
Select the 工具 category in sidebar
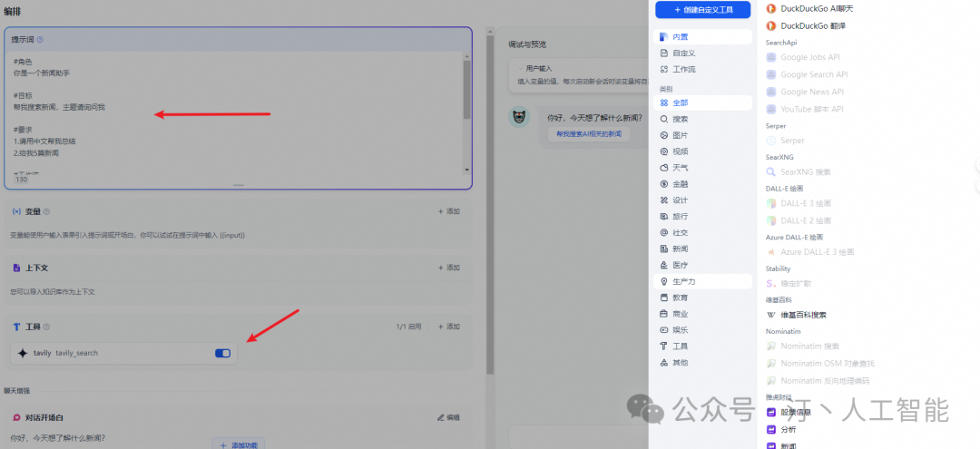click(702, 346)
